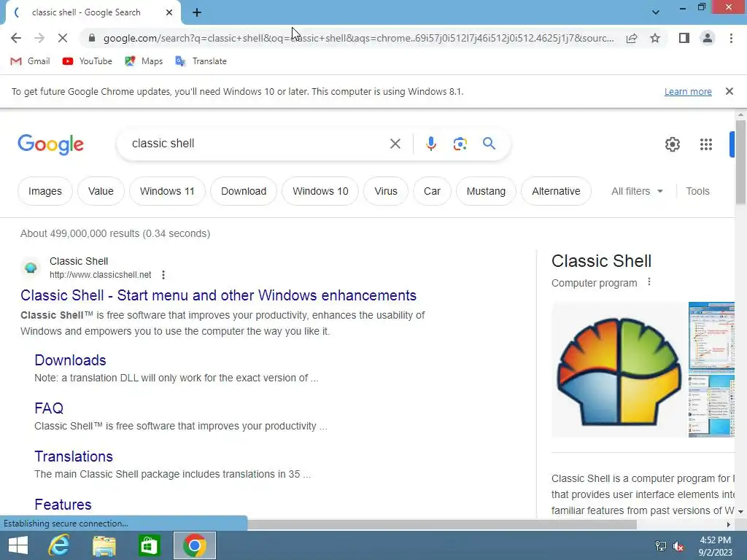Open the side panel icon
This screenshot has height=560, width=747.
[x=684, y=38]
